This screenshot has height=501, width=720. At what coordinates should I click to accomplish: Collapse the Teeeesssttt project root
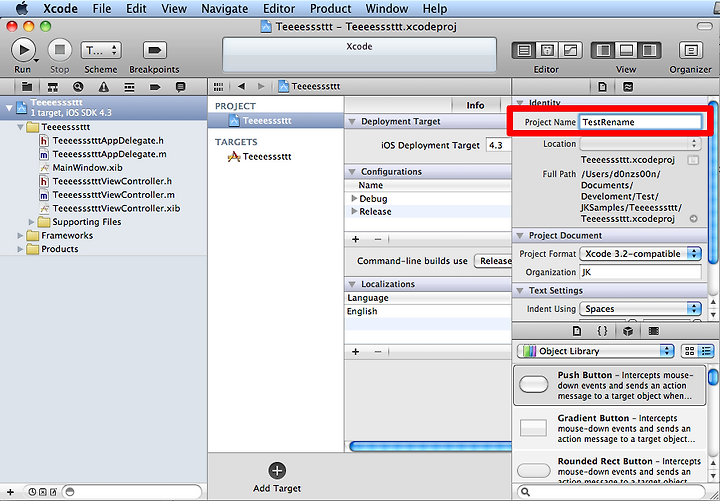pos(9,108)
